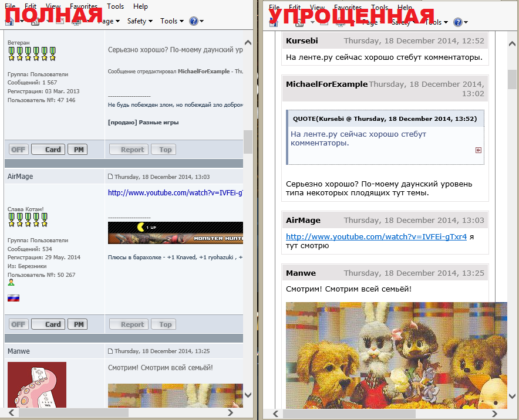Click the Monster Hunter signature banner

coord(176,233)
